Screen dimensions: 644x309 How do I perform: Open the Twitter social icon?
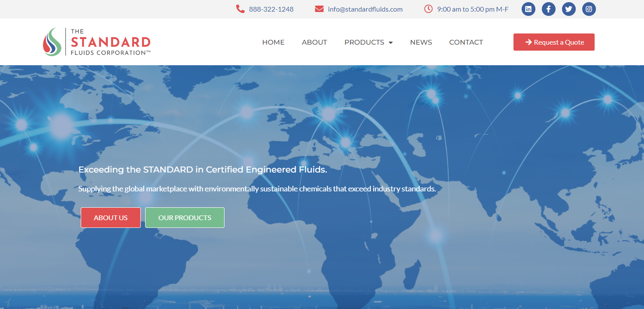(x=569, y=9)
